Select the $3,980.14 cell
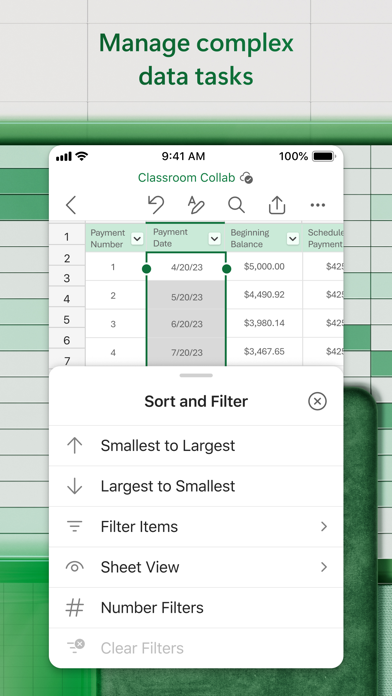This screenshot has height=696, width=392. pyautogui.click(x=264, y=323)
